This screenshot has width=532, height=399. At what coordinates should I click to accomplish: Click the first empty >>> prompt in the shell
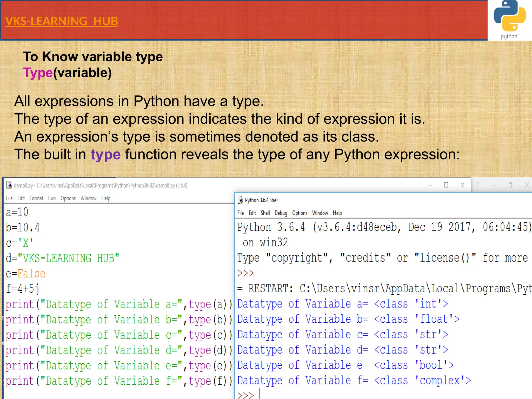(x=245, y=273)
